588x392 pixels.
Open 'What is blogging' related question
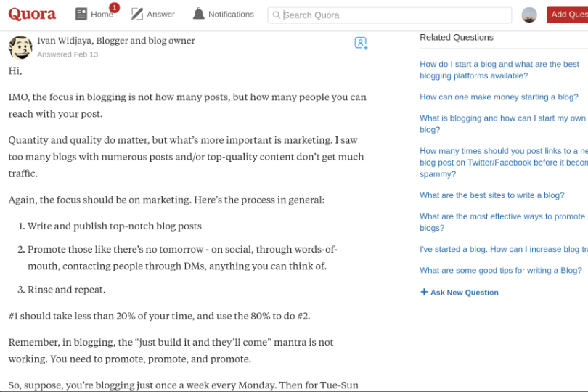pos(502,124)
